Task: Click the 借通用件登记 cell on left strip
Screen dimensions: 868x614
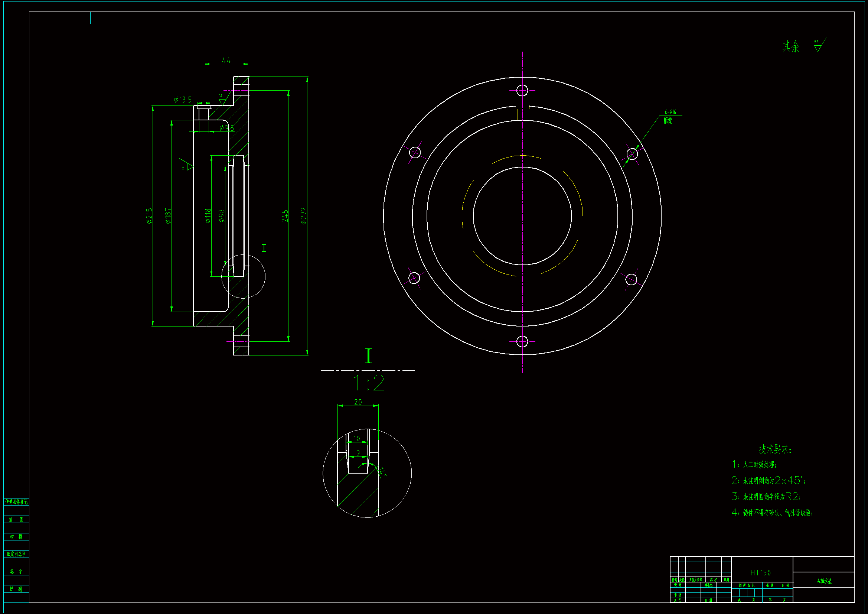Action: 16,502
